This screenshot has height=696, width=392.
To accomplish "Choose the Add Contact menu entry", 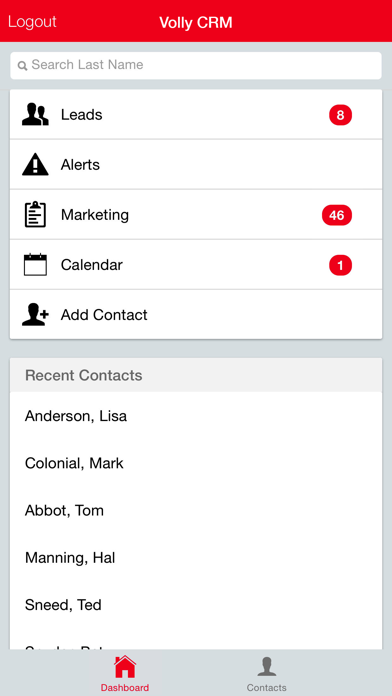I will point(196,315).
